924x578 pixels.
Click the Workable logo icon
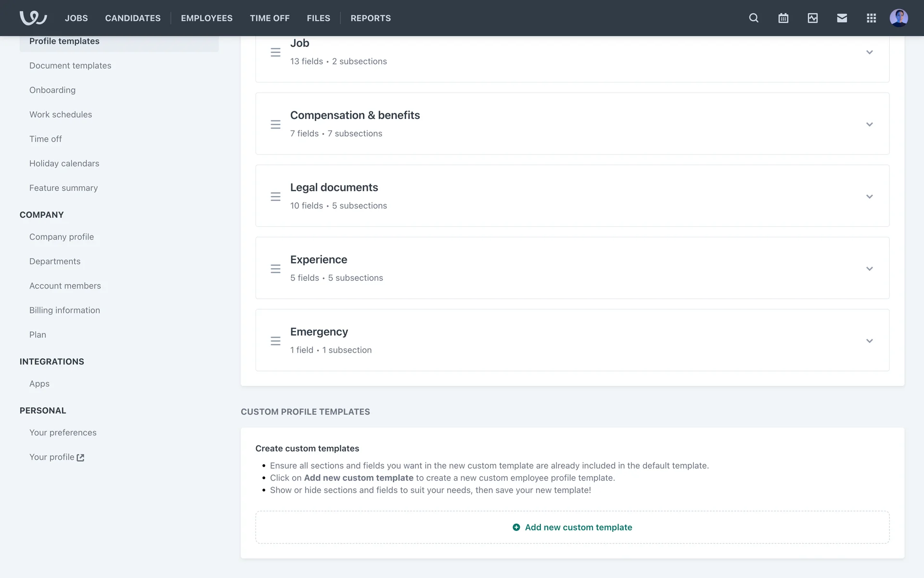(33, 18)
